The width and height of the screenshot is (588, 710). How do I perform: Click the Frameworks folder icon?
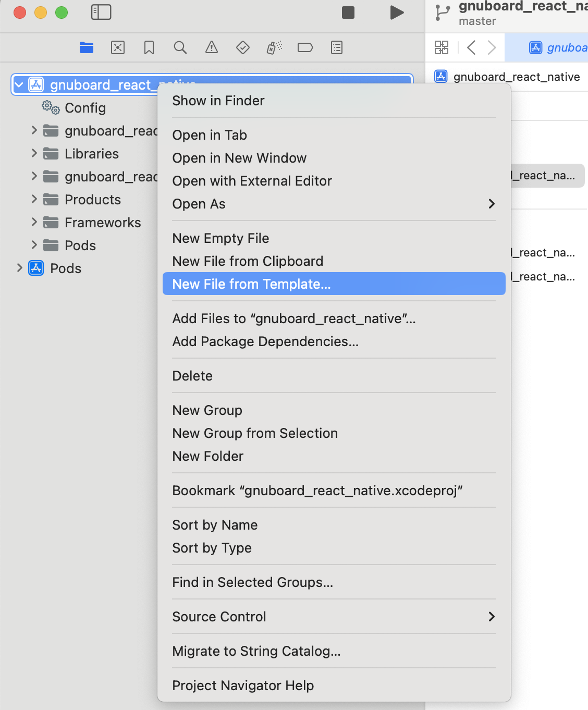(51, 222)
